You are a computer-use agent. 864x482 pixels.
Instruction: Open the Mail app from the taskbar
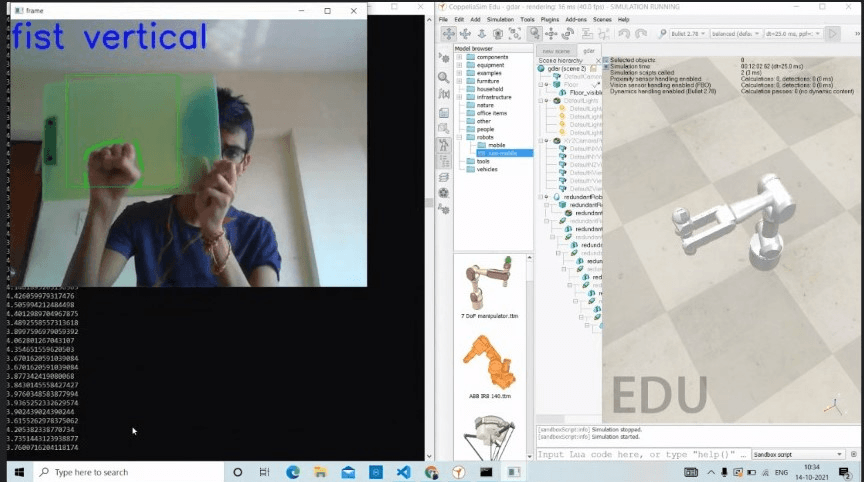point(348,472)
